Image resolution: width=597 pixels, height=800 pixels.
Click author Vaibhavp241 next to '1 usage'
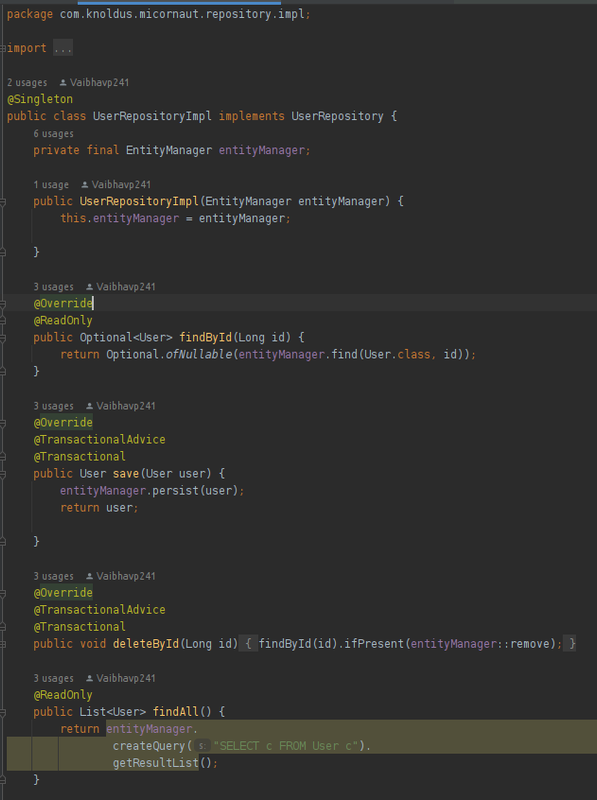[x=116, y=185]
